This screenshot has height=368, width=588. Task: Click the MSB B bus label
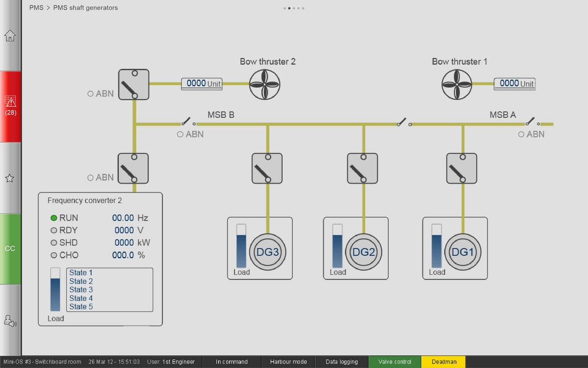pyautogui.click(x=221, y=115)
